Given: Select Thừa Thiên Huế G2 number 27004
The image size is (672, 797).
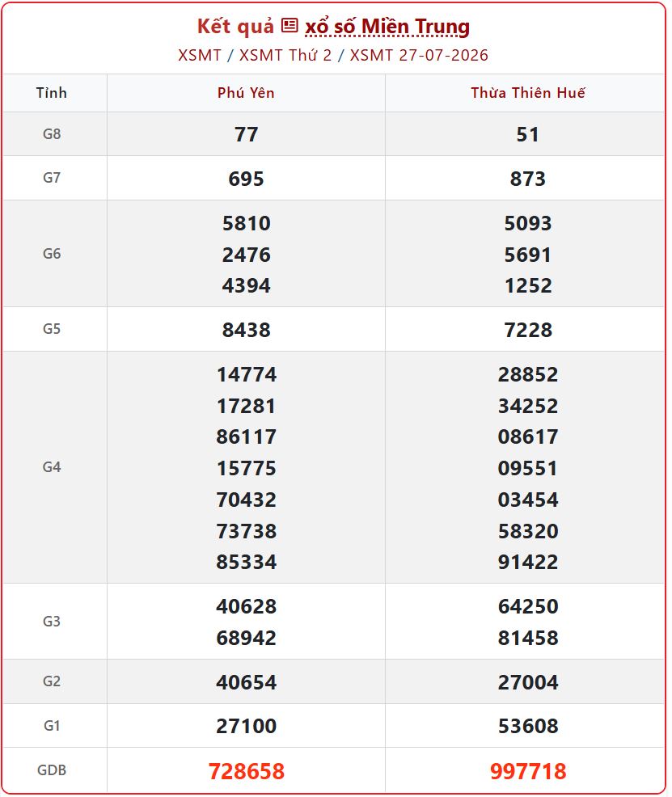Looking at the screenshot, I should click(x=527, y=682).
